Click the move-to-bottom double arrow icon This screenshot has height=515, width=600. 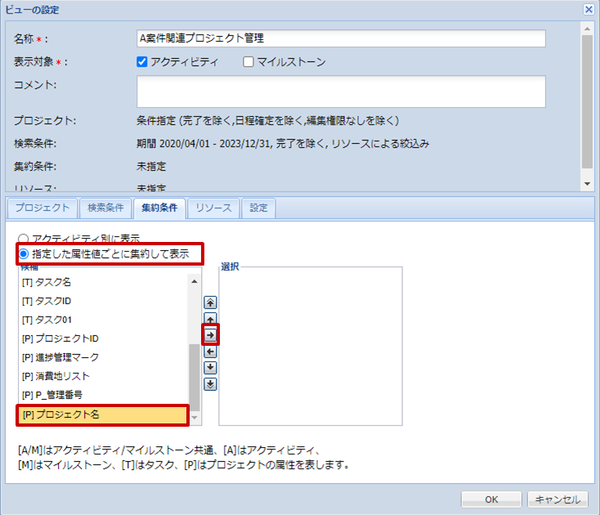[x=210, y=384]
